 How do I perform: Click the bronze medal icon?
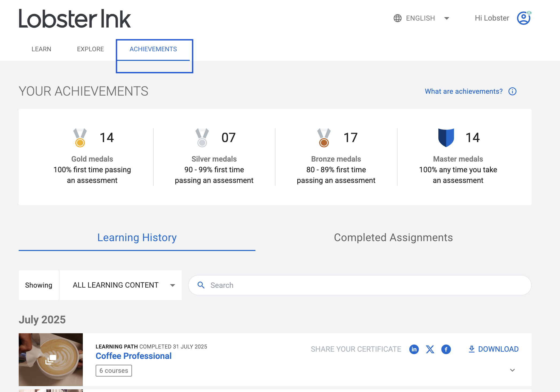(324, 138)
